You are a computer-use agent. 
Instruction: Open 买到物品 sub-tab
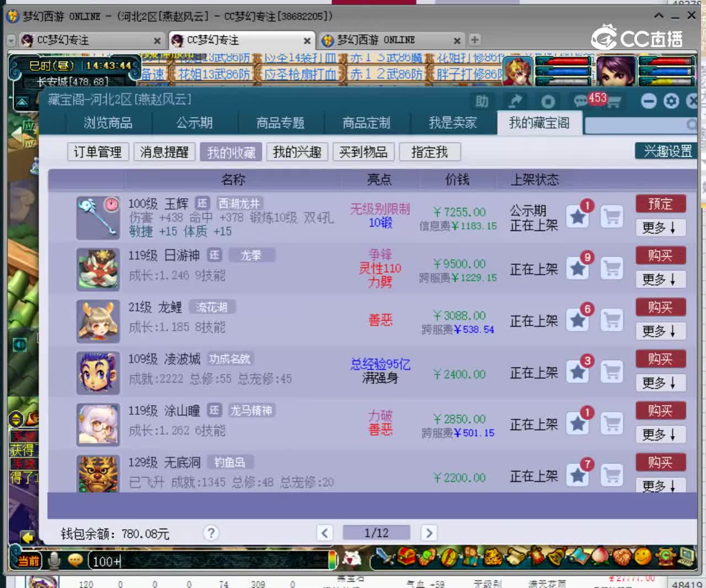[x=363, y=152]
